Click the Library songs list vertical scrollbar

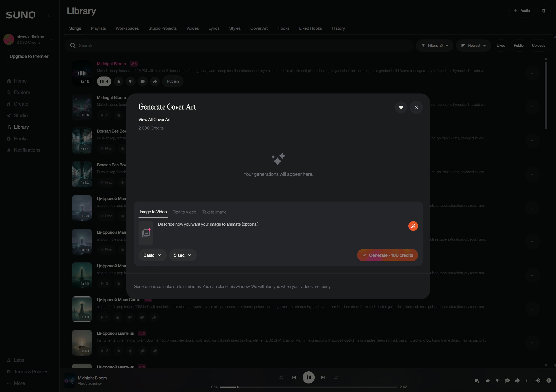point(546,96)
